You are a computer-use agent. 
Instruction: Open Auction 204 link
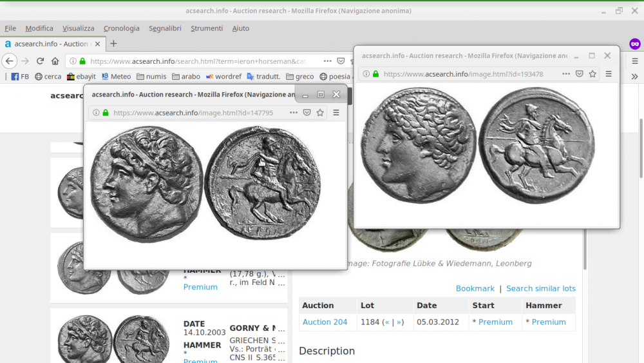click(325, 322)
